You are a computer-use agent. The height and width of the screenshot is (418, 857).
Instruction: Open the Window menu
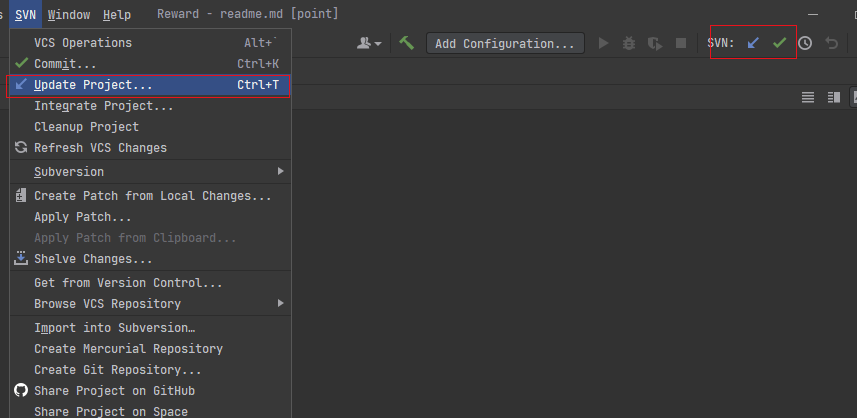[x=69, y=15]
